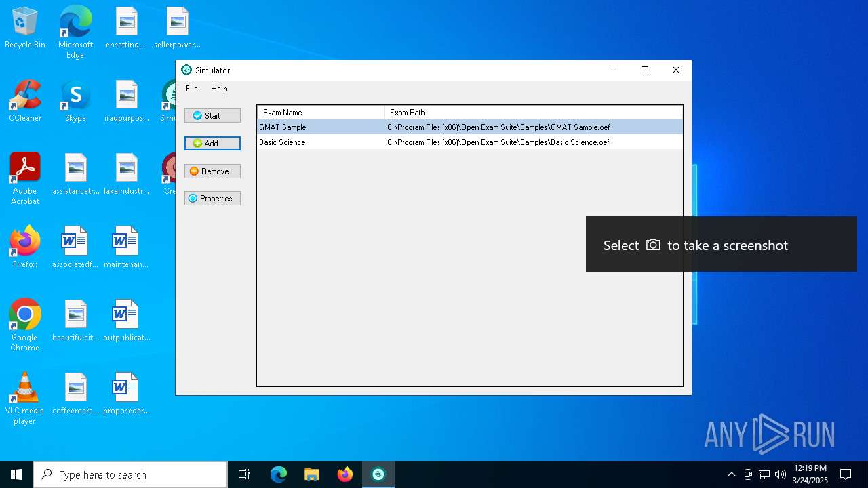868x488 pixels.
Task: Select the coffeemarc image file on desktop
Action: [75, 394]
